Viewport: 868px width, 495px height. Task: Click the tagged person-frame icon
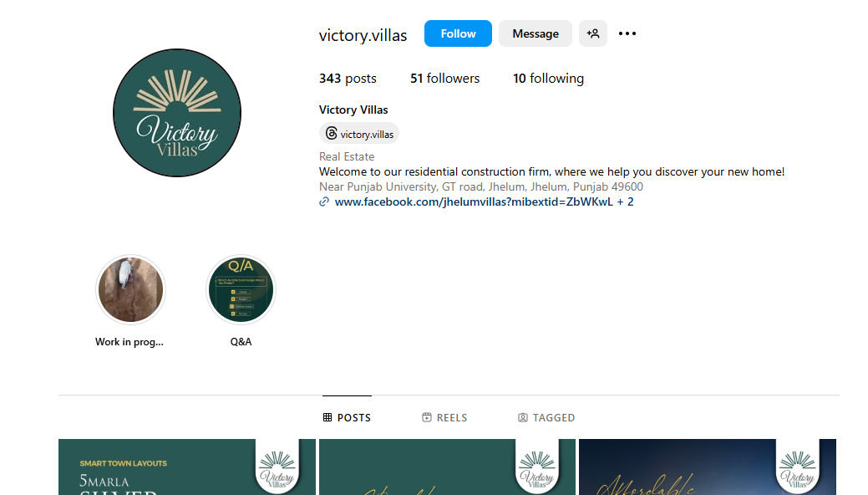(523, 417)
